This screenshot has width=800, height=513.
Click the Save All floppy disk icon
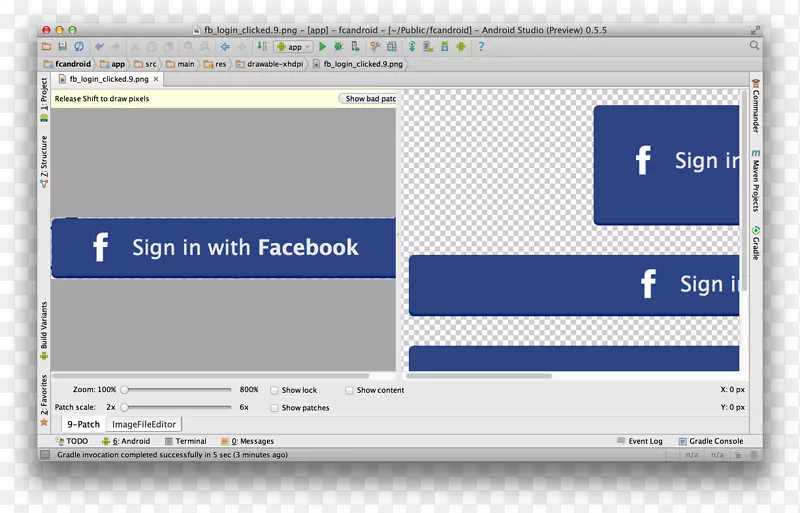pyautogui.click(x=62, y=47)
